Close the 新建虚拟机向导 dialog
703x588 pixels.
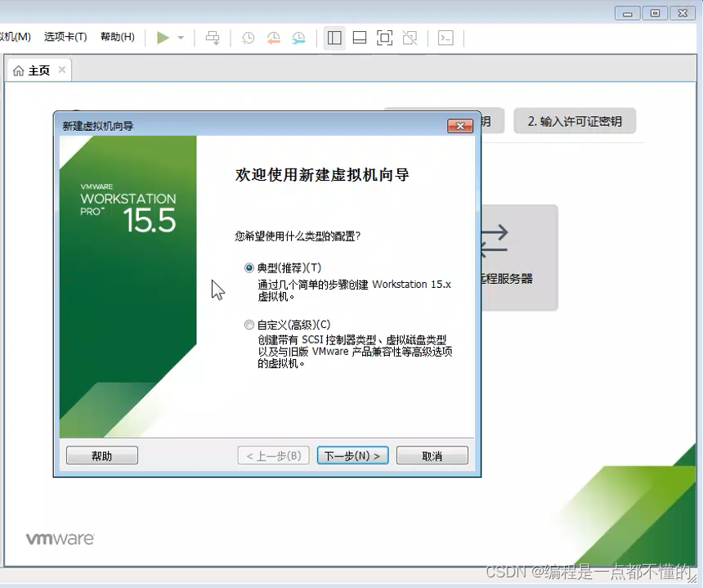[x=460, y=126]
